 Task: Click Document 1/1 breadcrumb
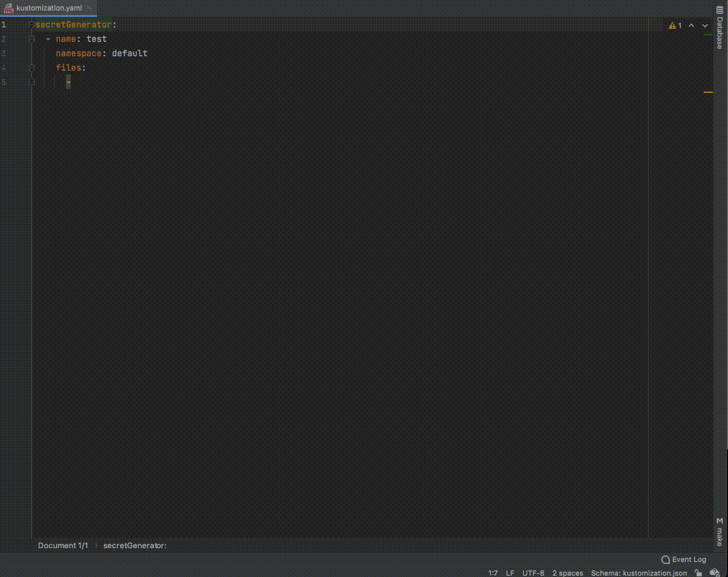tap(63, 546)
